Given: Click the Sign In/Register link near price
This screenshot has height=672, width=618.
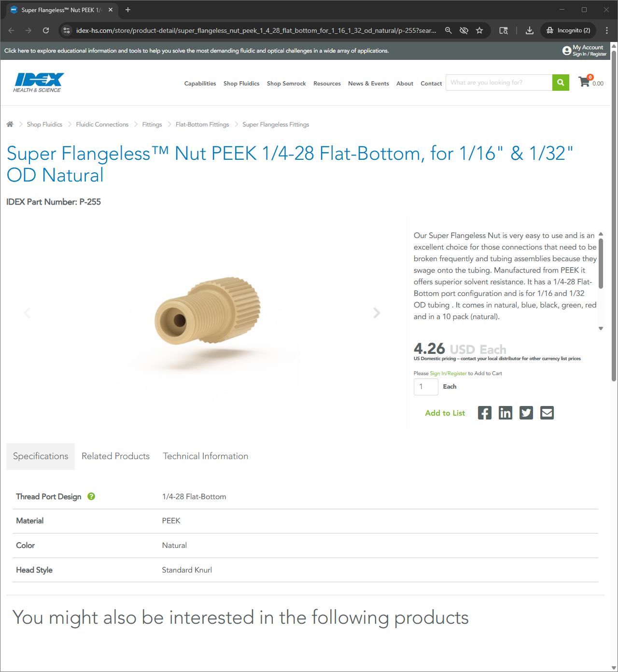Looking at the screenshot, I should [448, 373].
